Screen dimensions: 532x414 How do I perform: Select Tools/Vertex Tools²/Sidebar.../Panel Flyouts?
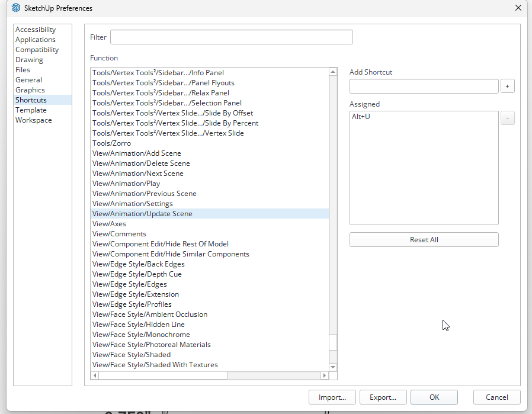(210, 83)
